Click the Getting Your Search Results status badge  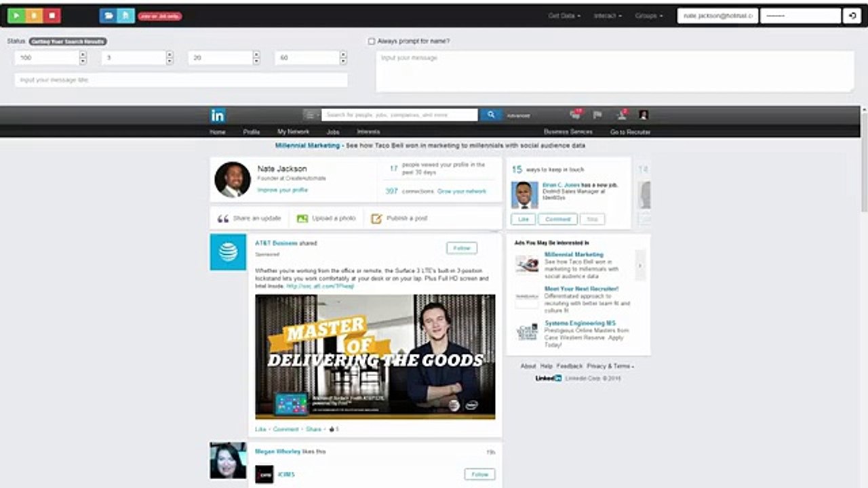pyautogui.click(x=67, y=41)
